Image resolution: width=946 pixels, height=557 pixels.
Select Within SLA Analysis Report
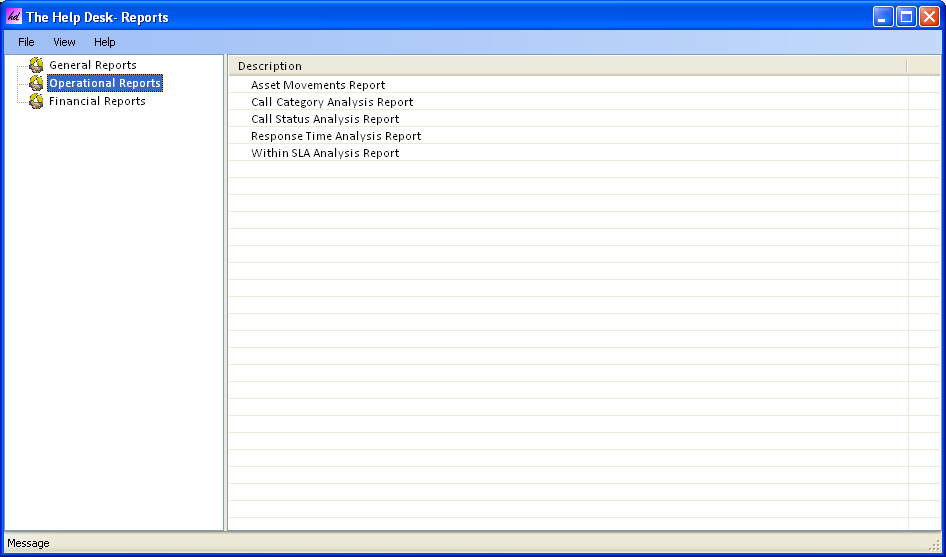(x=325, y=153)
